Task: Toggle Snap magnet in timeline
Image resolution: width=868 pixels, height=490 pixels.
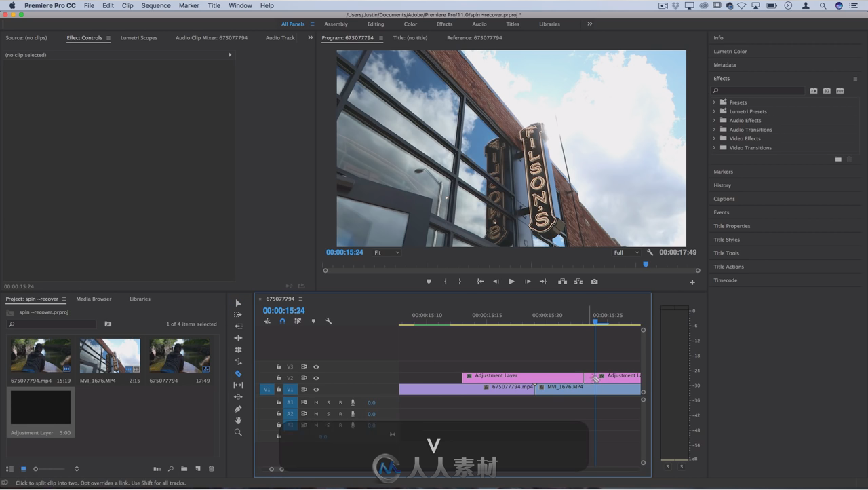Action: 282,321
